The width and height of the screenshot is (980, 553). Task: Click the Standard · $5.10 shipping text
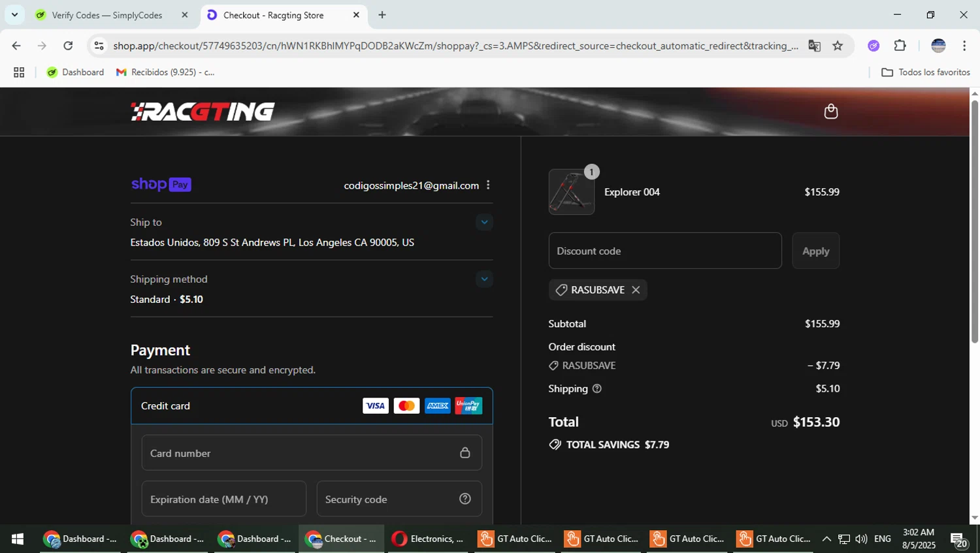point(167,299)
